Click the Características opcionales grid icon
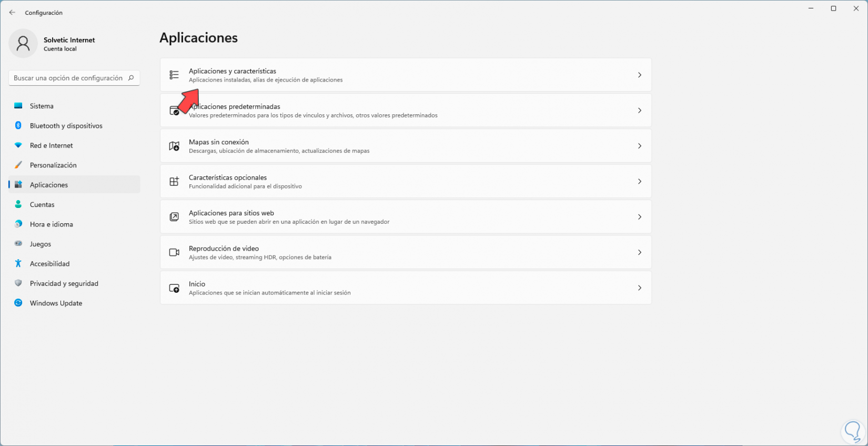 tap(174, 182)
